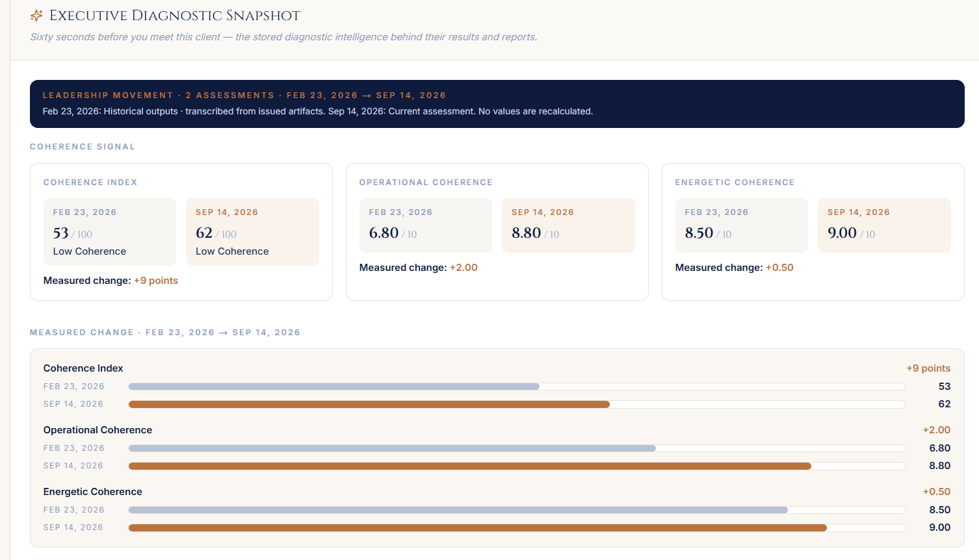Click "Measured change: +9 points" in Coherence Index card
The height and width of the screenshot is (560, 979).
click(111, 281)
